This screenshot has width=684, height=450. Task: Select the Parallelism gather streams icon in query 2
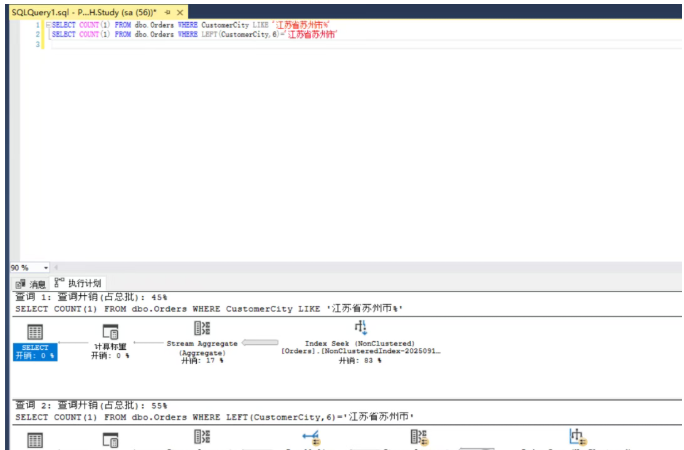tap(311, 437)
